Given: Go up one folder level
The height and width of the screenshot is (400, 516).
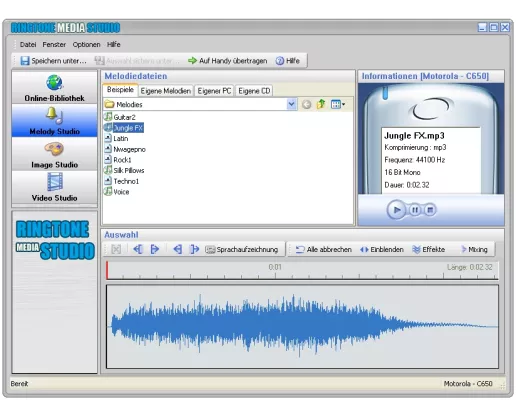Looking at the screenshot, I should point(321,104).
